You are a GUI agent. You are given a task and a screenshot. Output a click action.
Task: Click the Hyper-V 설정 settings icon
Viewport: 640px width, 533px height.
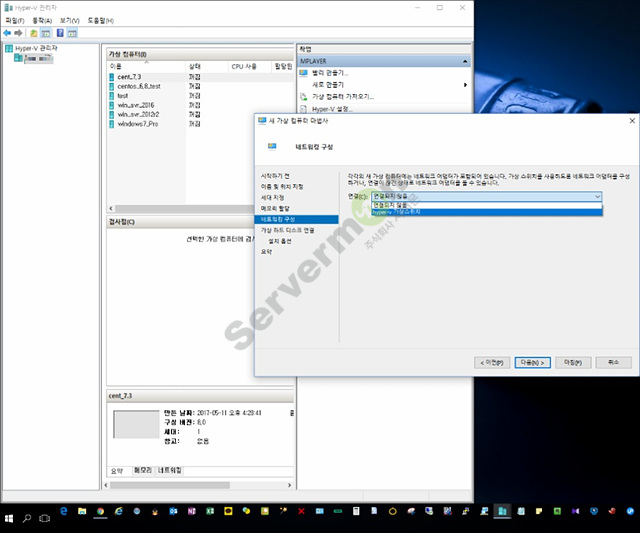point(303,109)
